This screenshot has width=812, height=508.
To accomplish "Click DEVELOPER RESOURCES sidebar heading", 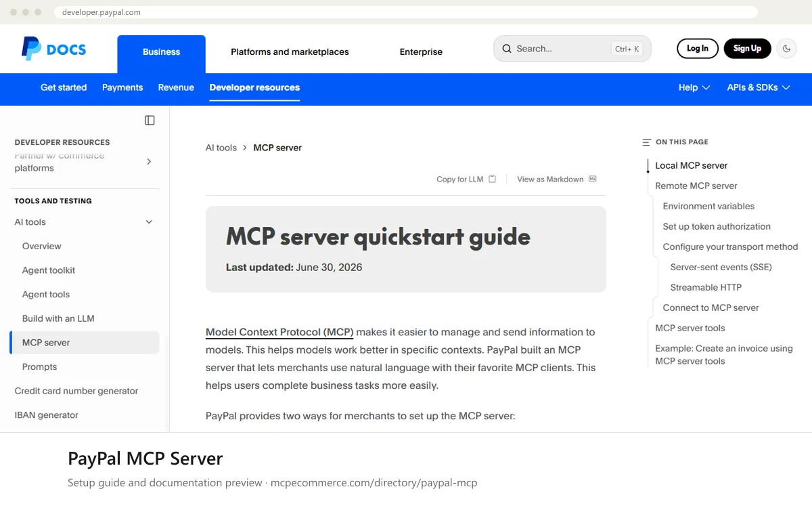I will [62, 142].
